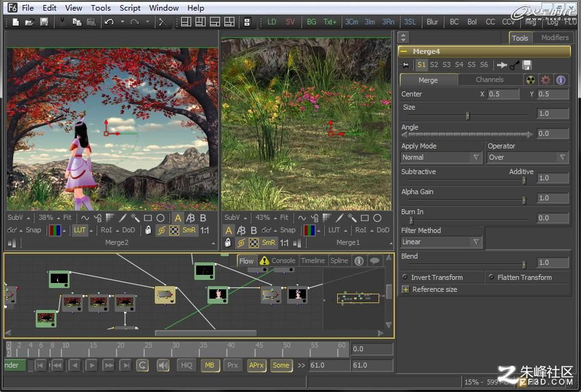
Task: Click the radiation icon tab in Merge4
Action: [x=531, y=80]
